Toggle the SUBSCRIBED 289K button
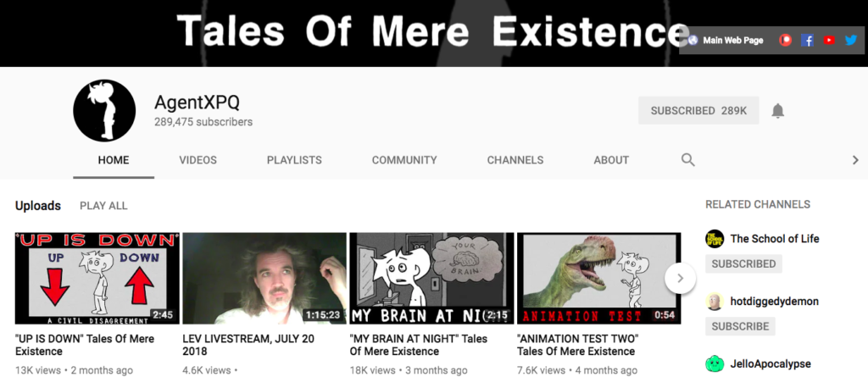Image resolution: width=868 pixels, height=377 pixels. [x=698, y=110]
